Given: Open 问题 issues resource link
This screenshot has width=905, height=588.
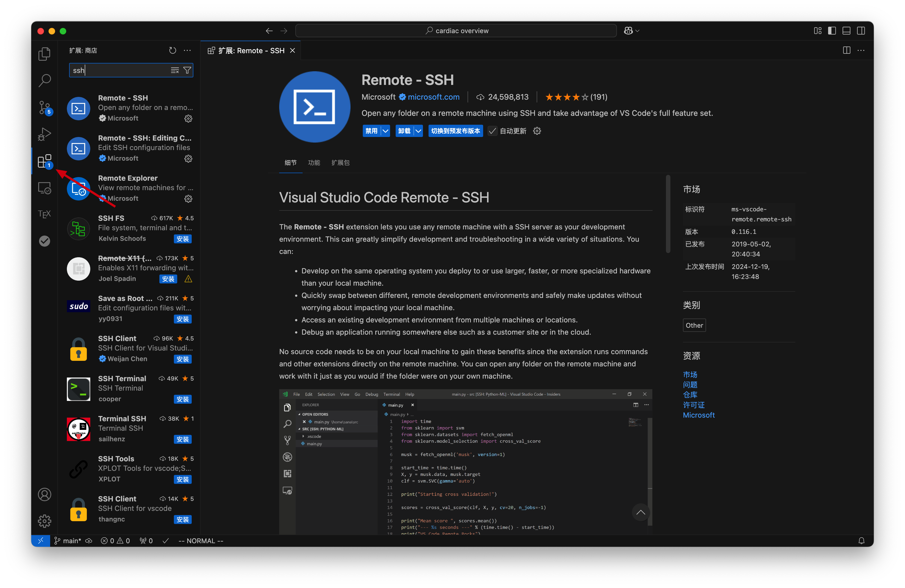Looking at the screenshot, I should pos(690,385).
